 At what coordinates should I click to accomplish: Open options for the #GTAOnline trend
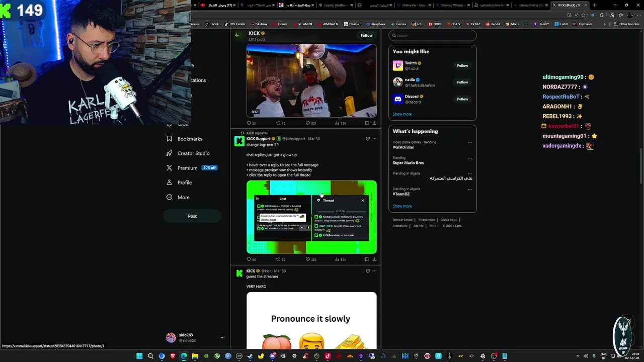click(470, 142)
